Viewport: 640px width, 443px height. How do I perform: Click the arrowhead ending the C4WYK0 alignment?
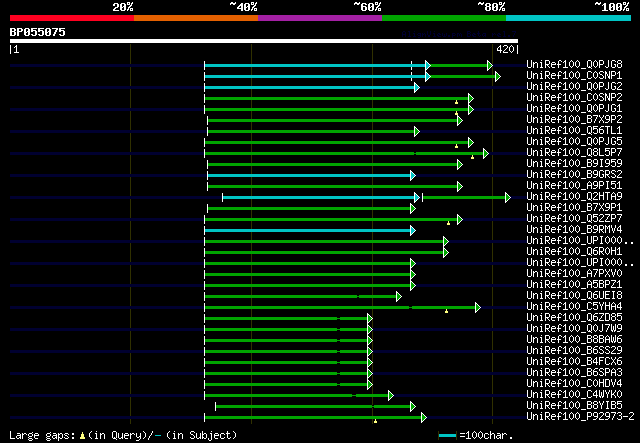391,396
